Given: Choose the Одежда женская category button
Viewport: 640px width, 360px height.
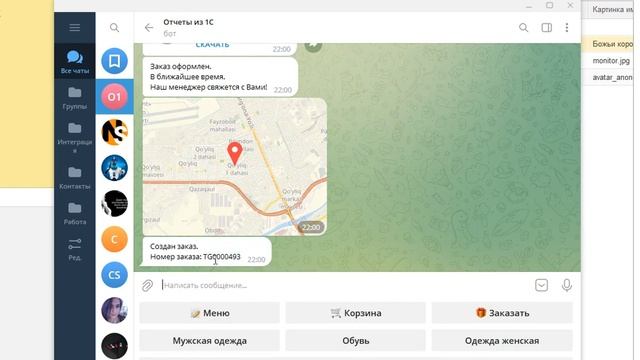Looking at the screenshot, I should (x=502, y=340).
